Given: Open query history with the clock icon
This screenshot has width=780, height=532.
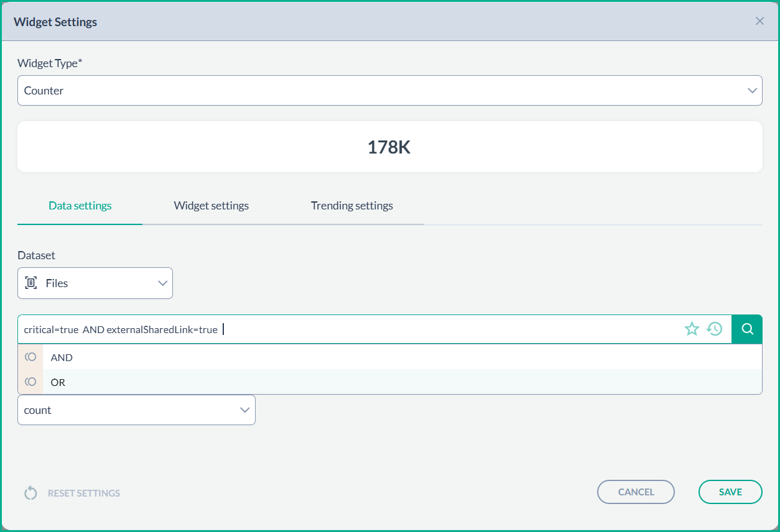Looking at the screenshot, I should click(715, 329).
